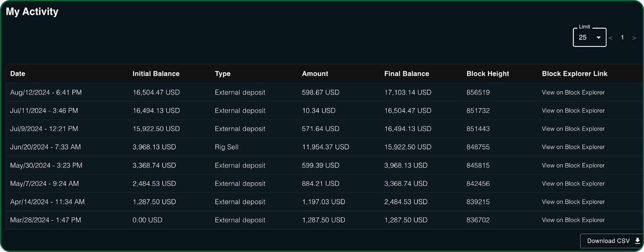Open Block Explorer link for block 856519
This screenshot has width=644, height=252.
pyautogui.click(x=573, y=92)
